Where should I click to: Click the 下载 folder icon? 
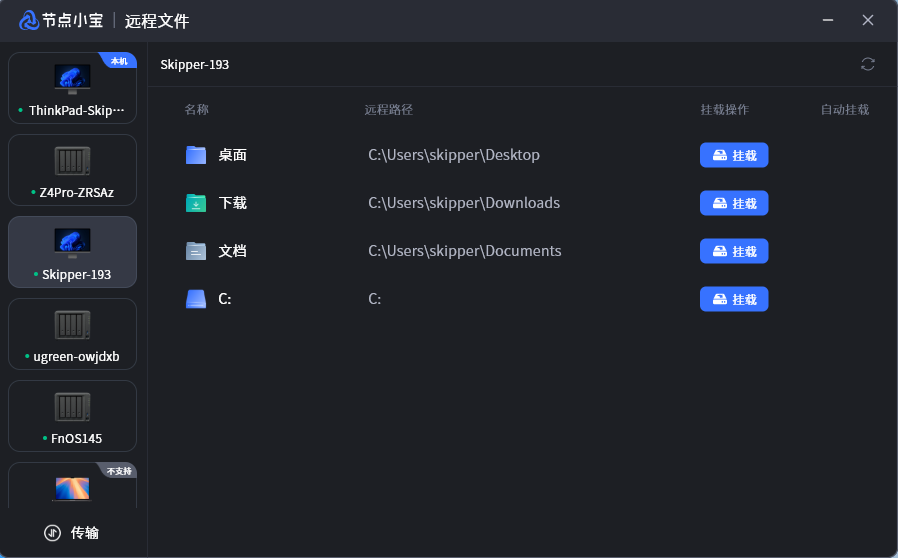pyautogui.click(x=196, y=203)
